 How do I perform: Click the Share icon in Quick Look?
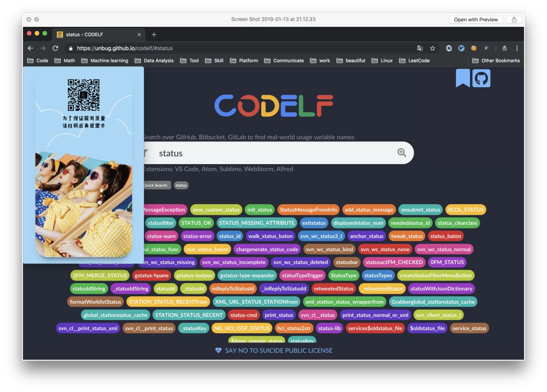[514, 20]
